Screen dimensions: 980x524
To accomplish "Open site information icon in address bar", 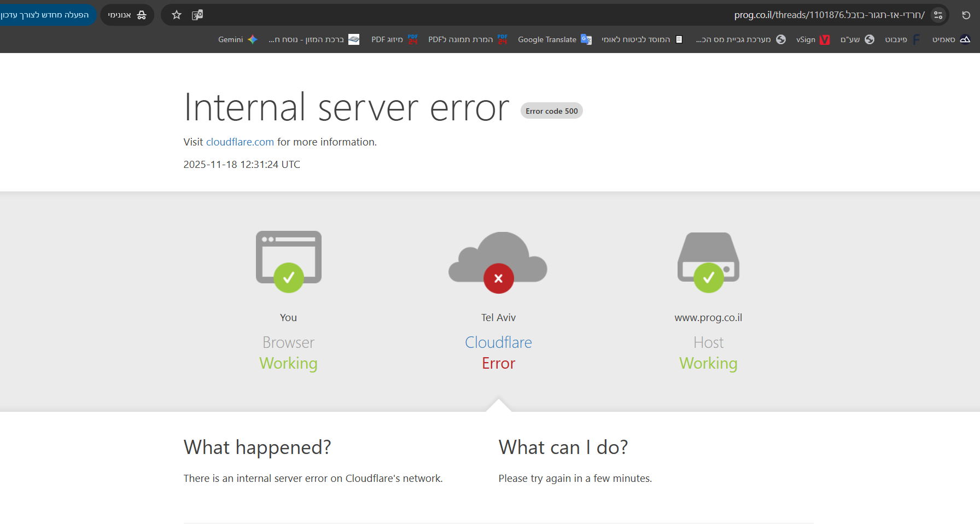I will (x=938, y=15).
